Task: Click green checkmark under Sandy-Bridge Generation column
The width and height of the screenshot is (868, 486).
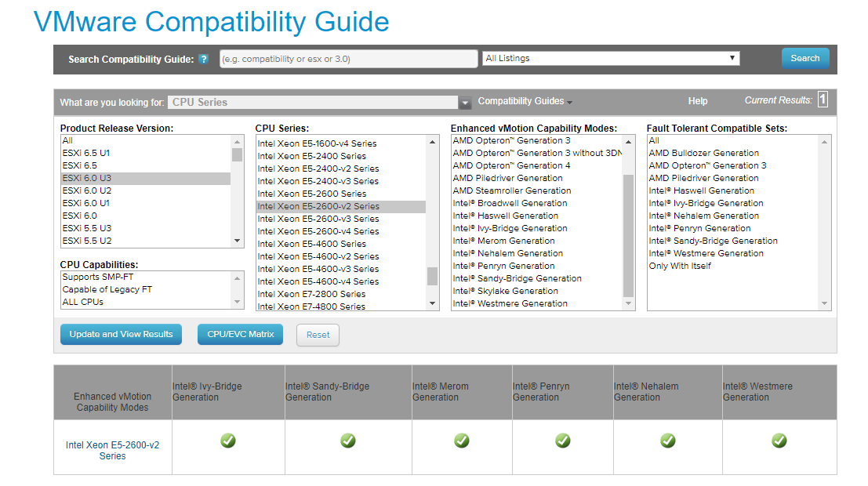Action: 347,441
